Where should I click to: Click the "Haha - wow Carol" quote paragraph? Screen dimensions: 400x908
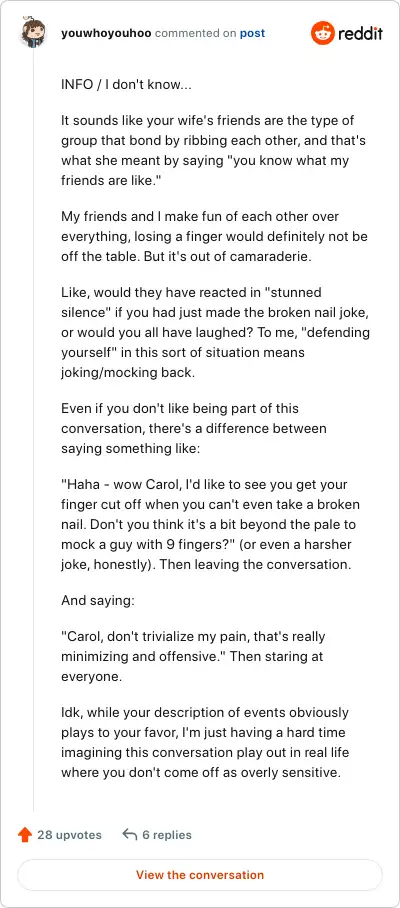pos(211,525)
